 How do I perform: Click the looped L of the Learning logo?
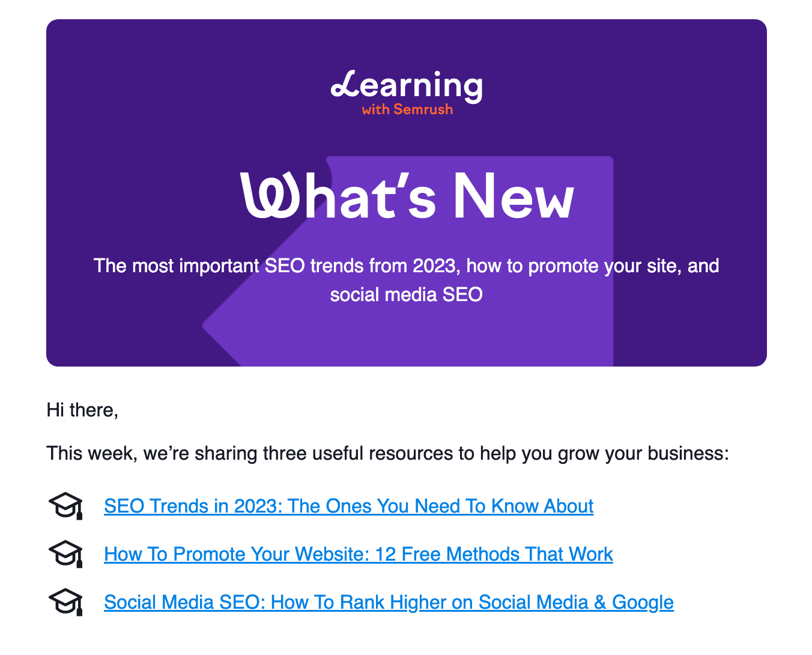pos(345,85)
